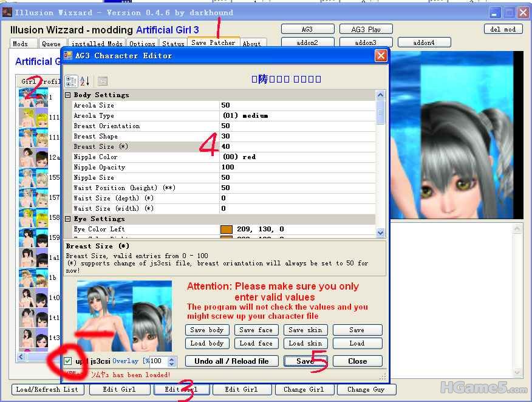Click the Eye Color Left orange swatch
532x402 pixels.
226,230
